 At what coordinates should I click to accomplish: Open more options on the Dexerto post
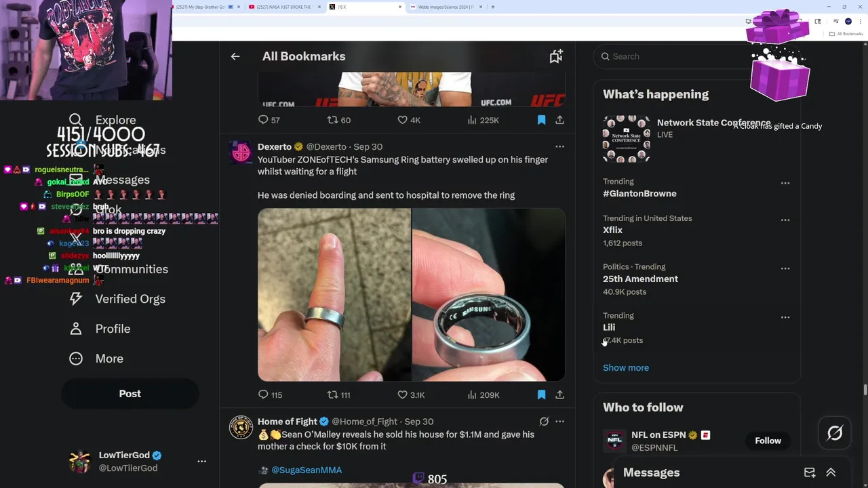559,146
